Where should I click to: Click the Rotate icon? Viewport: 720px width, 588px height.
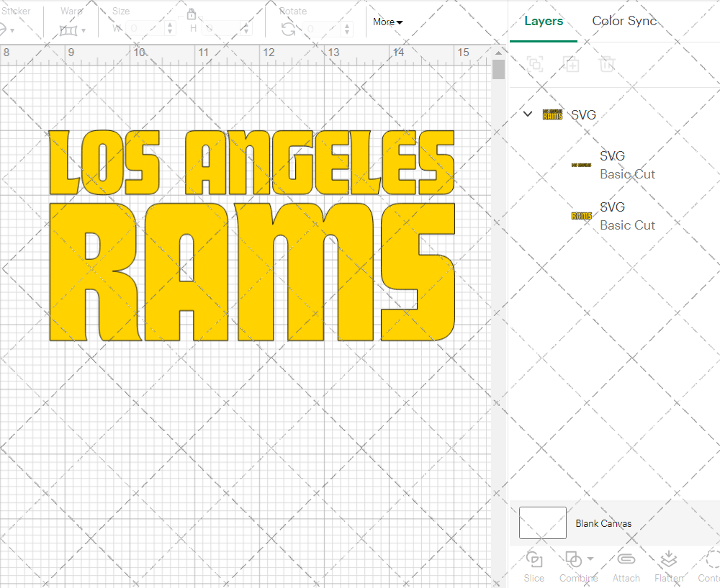pos(289,30)
